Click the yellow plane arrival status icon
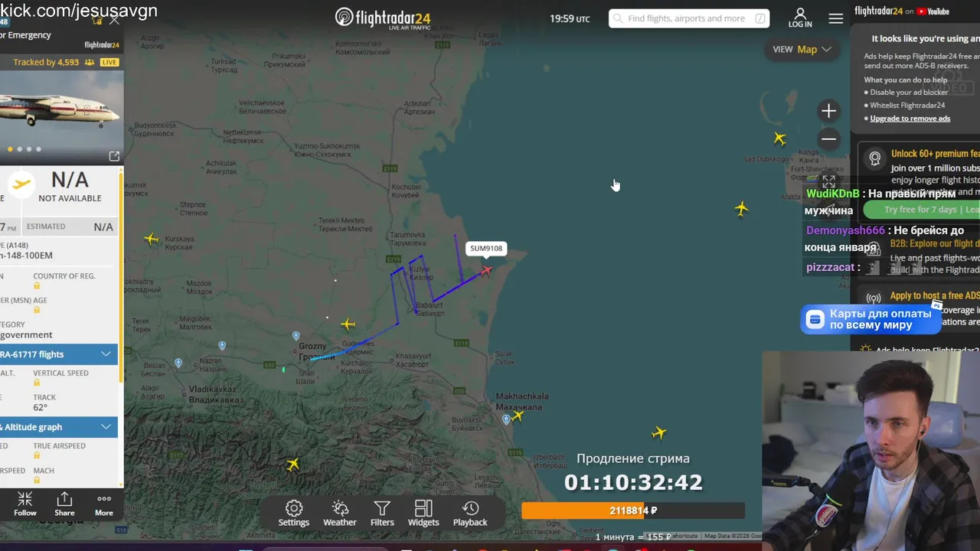 (x=21, y=184)
